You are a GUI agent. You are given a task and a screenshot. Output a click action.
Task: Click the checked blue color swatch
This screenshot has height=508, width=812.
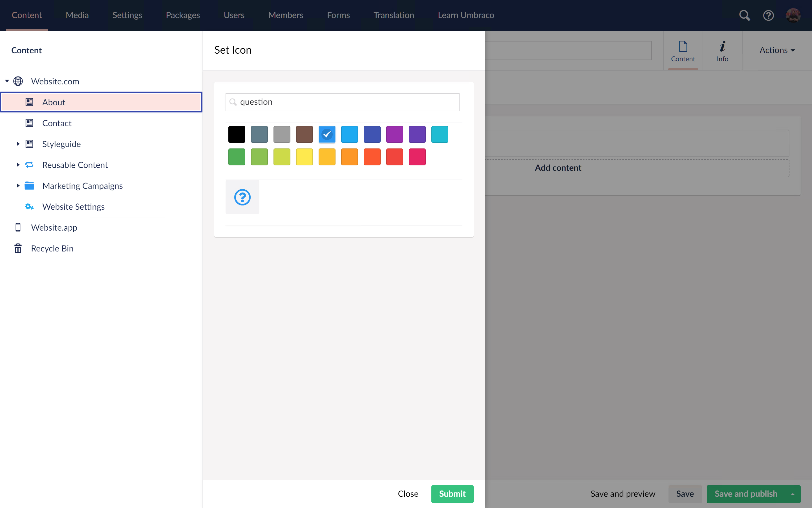(x=327, y=134)
